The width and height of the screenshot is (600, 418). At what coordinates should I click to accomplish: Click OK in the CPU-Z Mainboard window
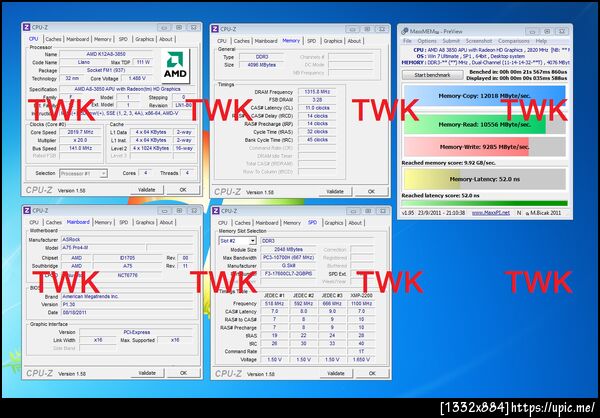(x=184, y=373)
